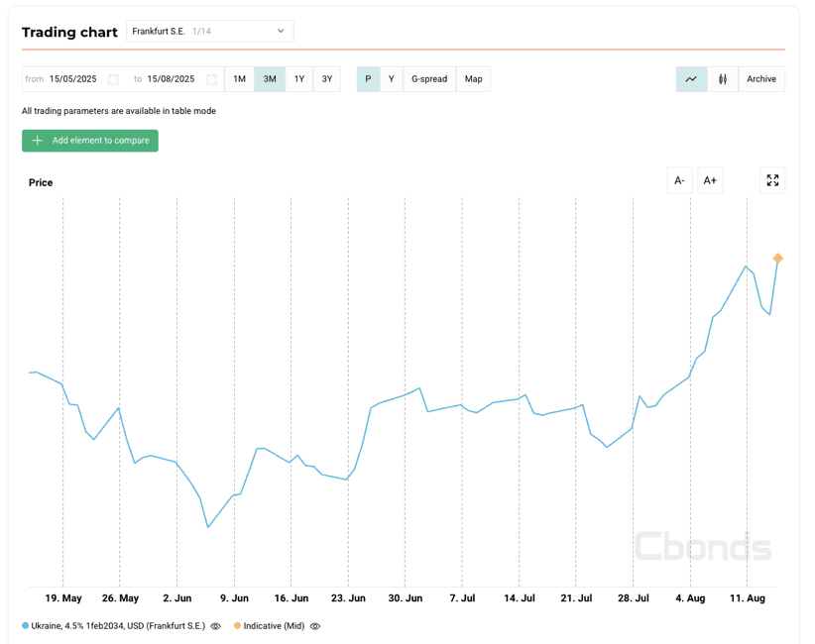Select the 1M time range
This screenshot has width=815, height=644.
click(x=239, y=79)
